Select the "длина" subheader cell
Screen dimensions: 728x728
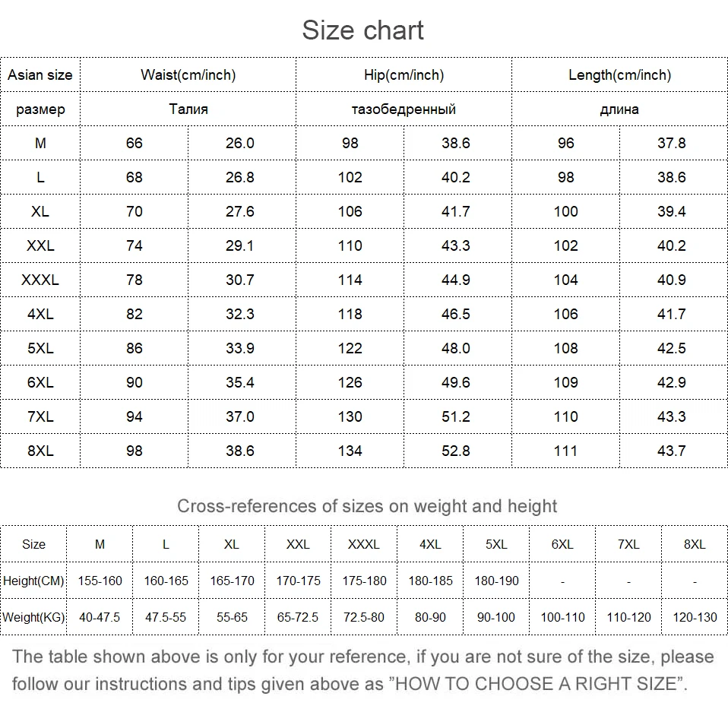[x=619, y=109]
